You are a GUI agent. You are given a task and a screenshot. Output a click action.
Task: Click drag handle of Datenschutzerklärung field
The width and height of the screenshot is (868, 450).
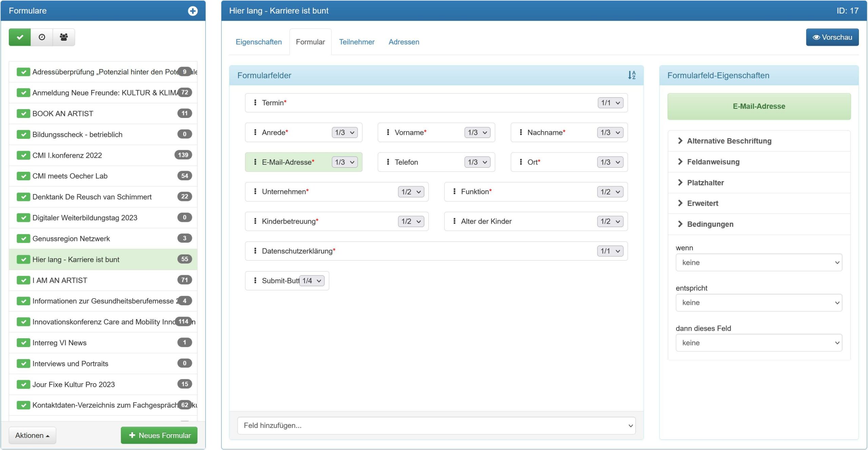[255, 251]
